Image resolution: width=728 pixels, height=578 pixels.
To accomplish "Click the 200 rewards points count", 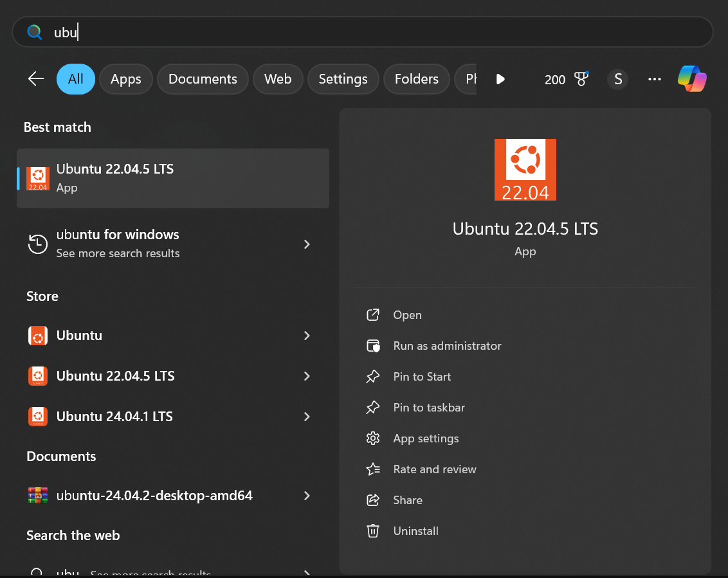I will click(x=555, y=80).
